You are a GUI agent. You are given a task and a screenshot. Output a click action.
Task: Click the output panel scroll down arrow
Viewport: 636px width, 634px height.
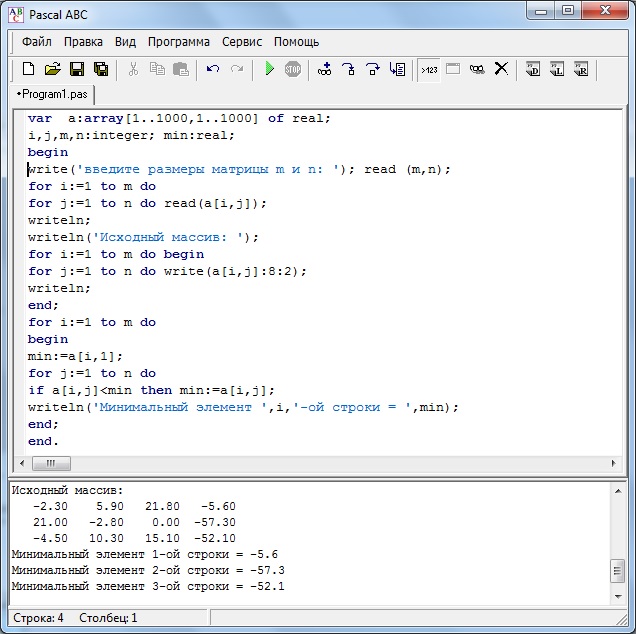(x=618, y=596)
